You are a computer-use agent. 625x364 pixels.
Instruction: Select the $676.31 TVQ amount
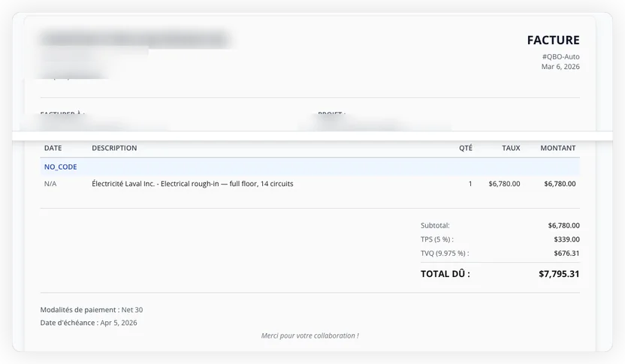pyautogui.click(x=566, y=254)
